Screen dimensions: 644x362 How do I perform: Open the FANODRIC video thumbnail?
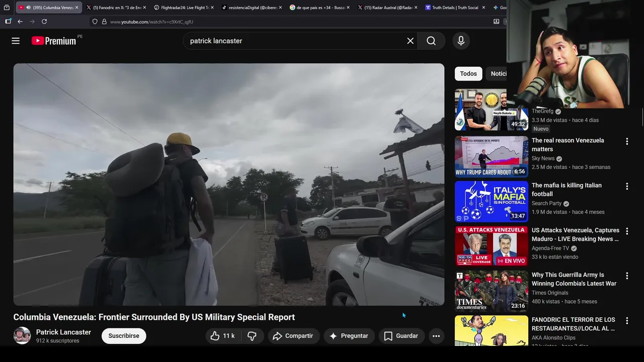coord(492,330)
